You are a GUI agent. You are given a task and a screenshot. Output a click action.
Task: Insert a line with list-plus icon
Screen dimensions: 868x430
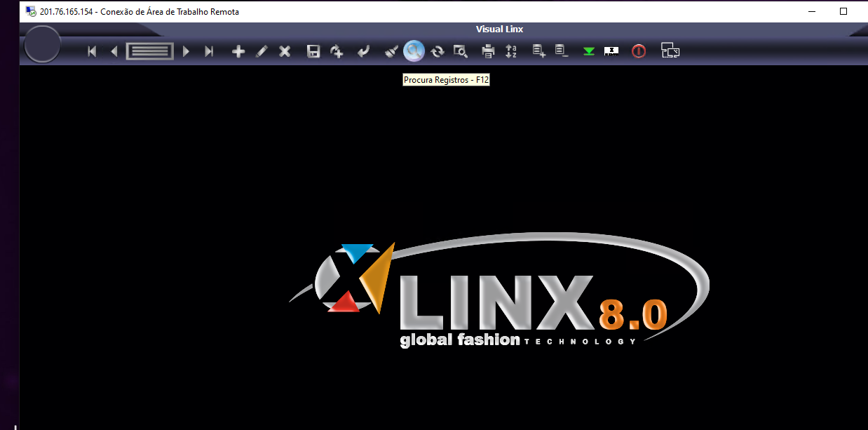[x=538, y=51]
